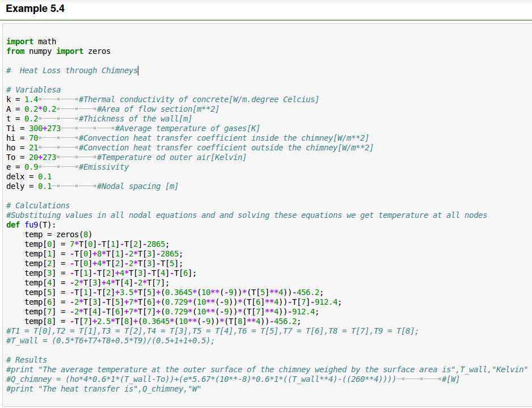Click the delx = 0.1 line
Image resolution: width=532 pixels, height=408 pixels.
coord(29,176)
